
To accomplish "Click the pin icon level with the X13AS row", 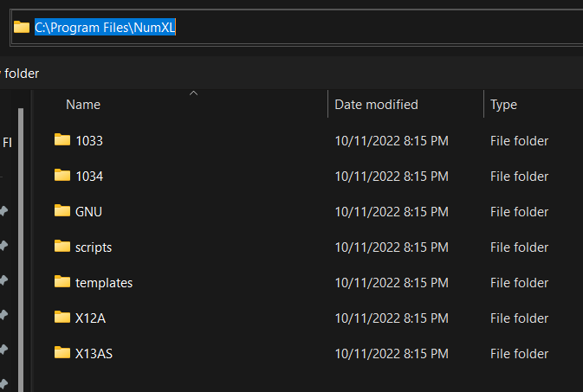I will (3, 350).
